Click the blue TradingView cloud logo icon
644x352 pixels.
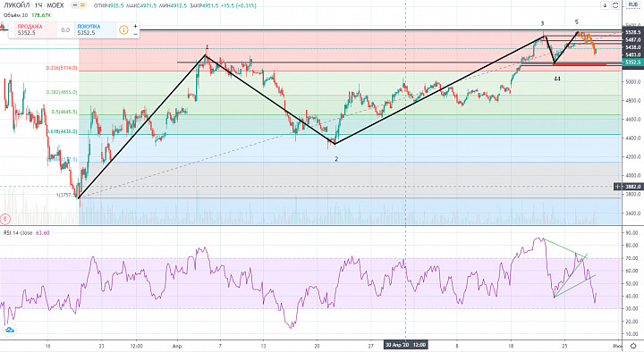point(9,330)
